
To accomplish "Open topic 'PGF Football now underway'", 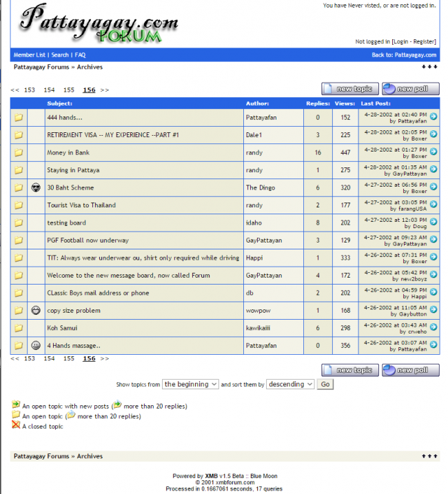I will click(x=88, y=240).
